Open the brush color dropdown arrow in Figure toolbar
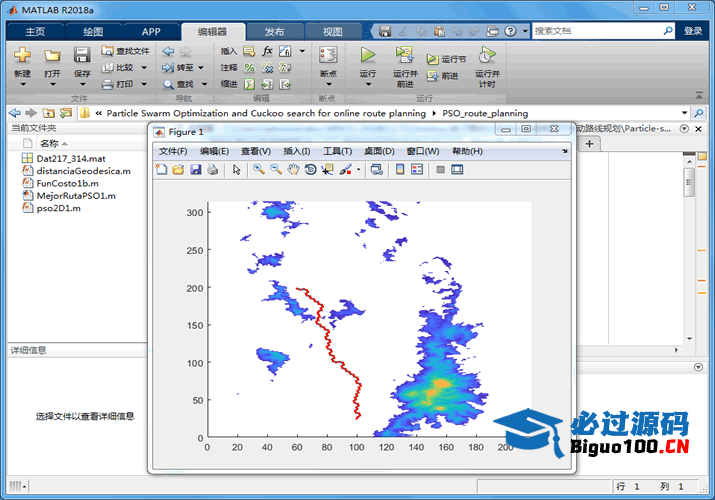This screenshot has width=715, height=500. [358, 170]
